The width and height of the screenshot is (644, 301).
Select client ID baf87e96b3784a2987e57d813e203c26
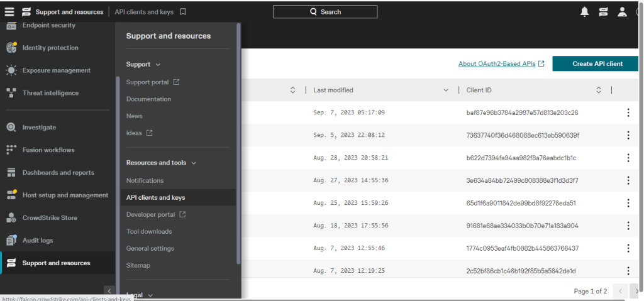[x=522, y=112]
